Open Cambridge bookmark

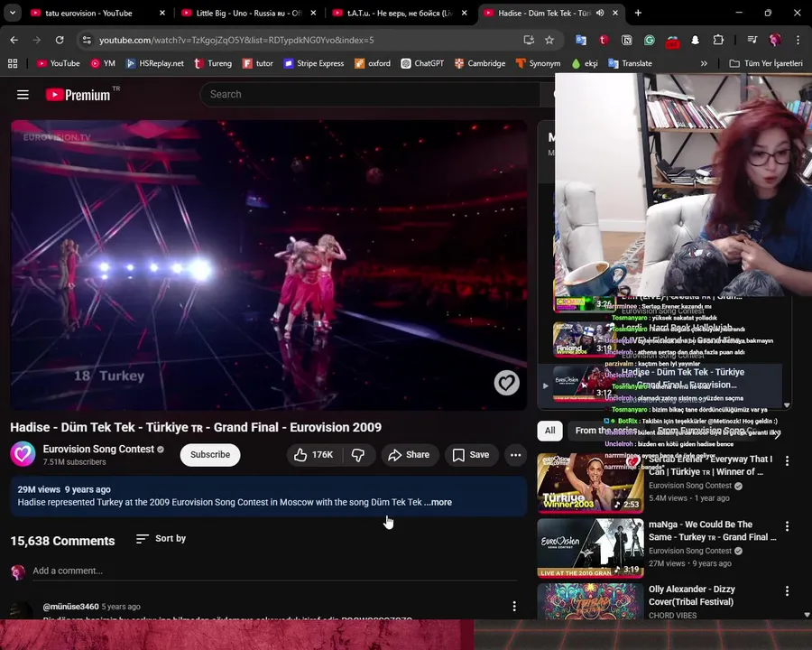[x=480, y=63]
